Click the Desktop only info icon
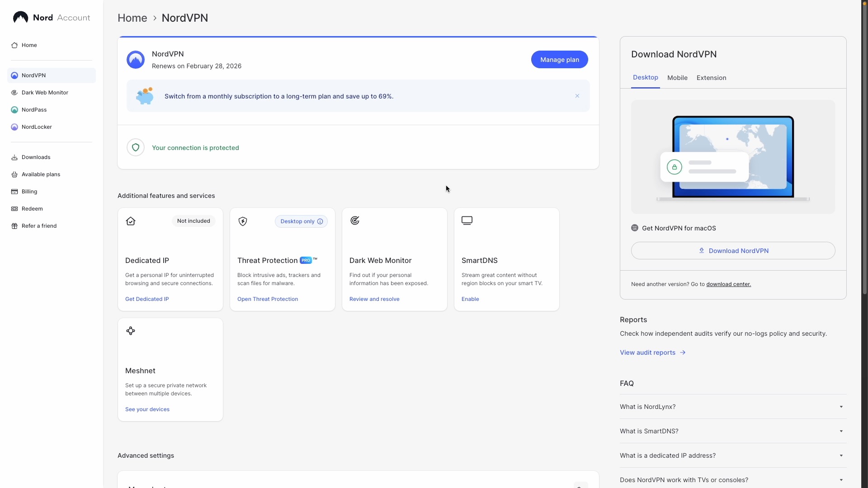868x488 pixels. [x=320, y=221]
